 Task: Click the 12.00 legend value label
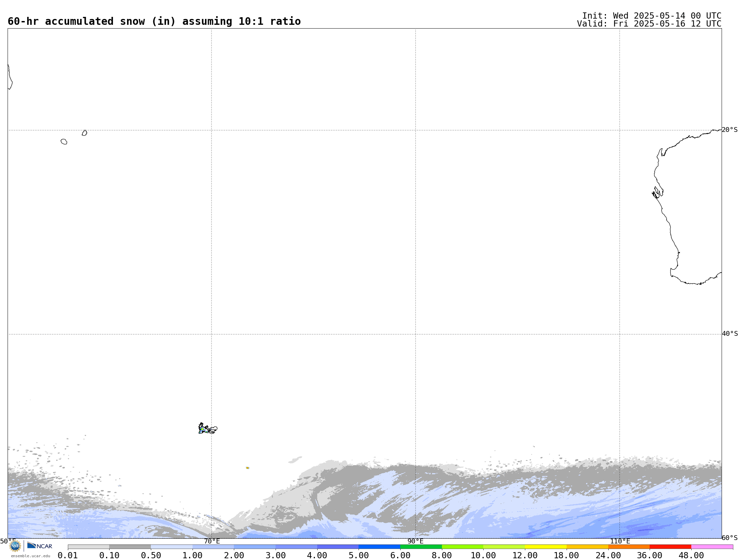(x=525, y=556)
